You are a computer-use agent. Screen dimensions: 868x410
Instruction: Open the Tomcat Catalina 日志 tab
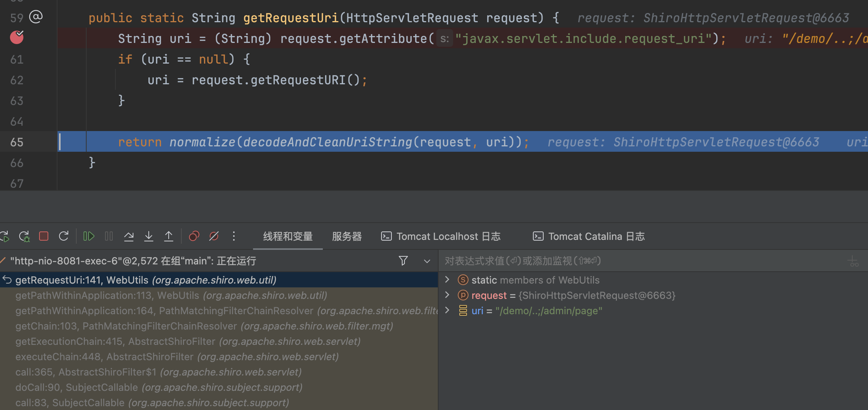[589, 236]
